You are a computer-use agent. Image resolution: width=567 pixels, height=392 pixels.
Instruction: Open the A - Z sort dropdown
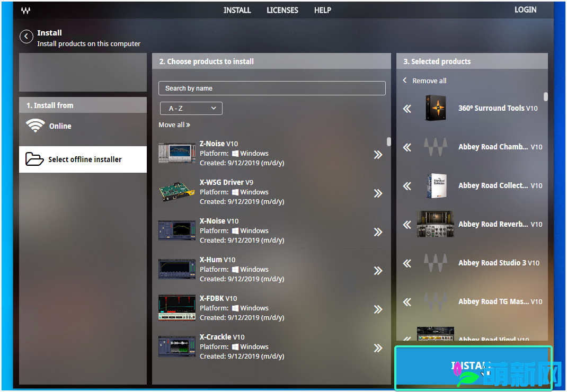191,108
